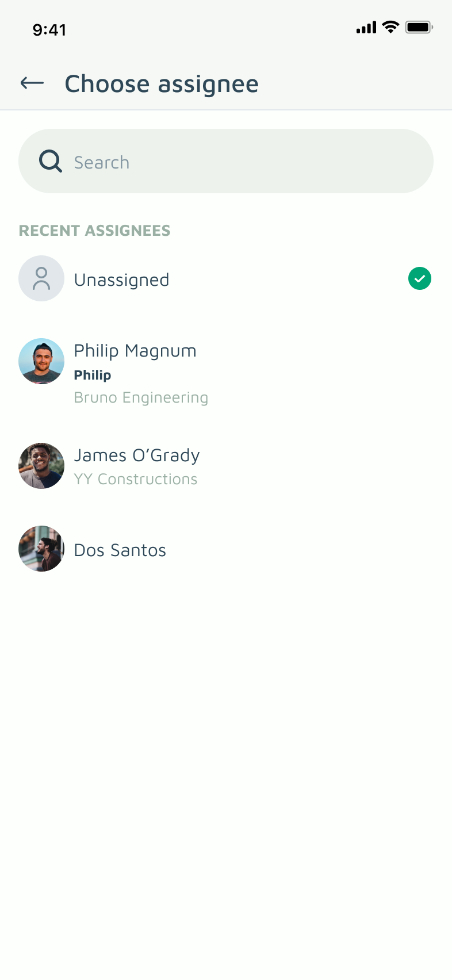Focus the Search input field
Image resolution: width=452 pixels, height=980 pixels.
[226, 161]
